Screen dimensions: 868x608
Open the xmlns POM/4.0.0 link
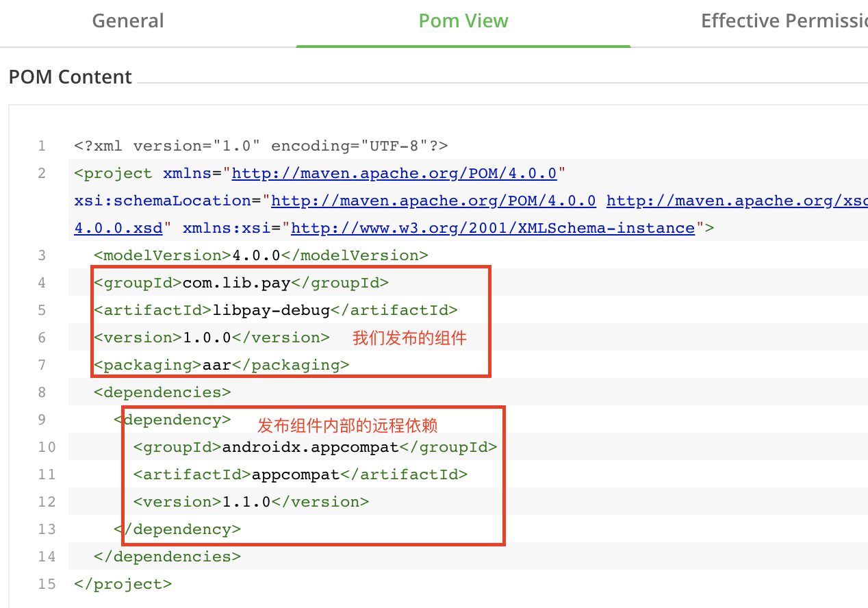[x=395, y=173]
